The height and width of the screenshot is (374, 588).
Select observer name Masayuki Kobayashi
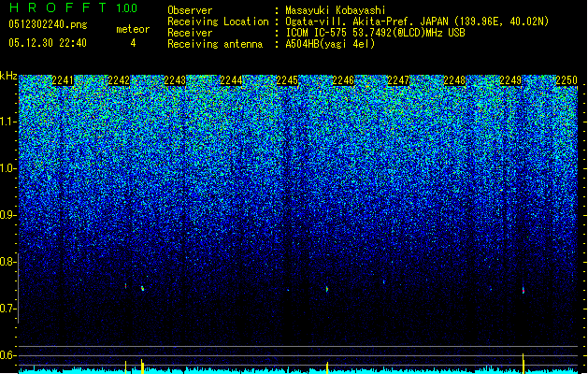click(x=336, y=11)
